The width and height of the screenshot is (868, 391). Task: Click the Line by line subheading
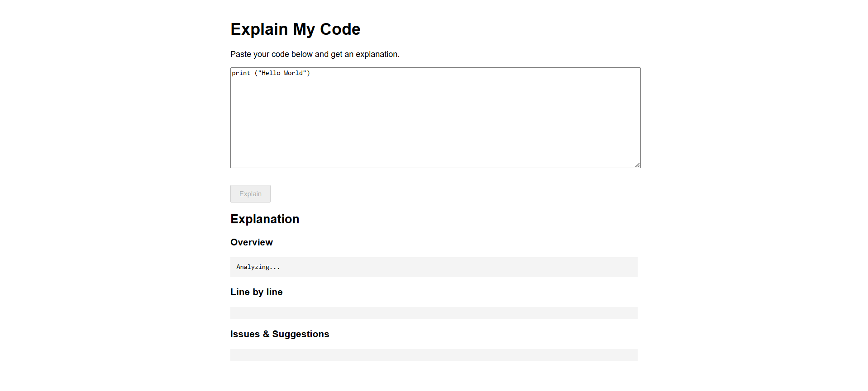click(256, 292)
